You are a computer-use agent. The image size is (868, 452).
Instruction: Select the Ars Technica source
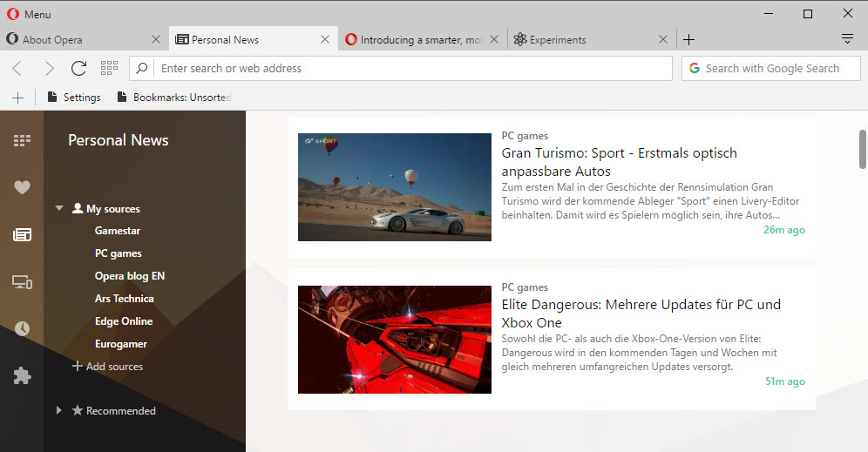tap(124, 299)
